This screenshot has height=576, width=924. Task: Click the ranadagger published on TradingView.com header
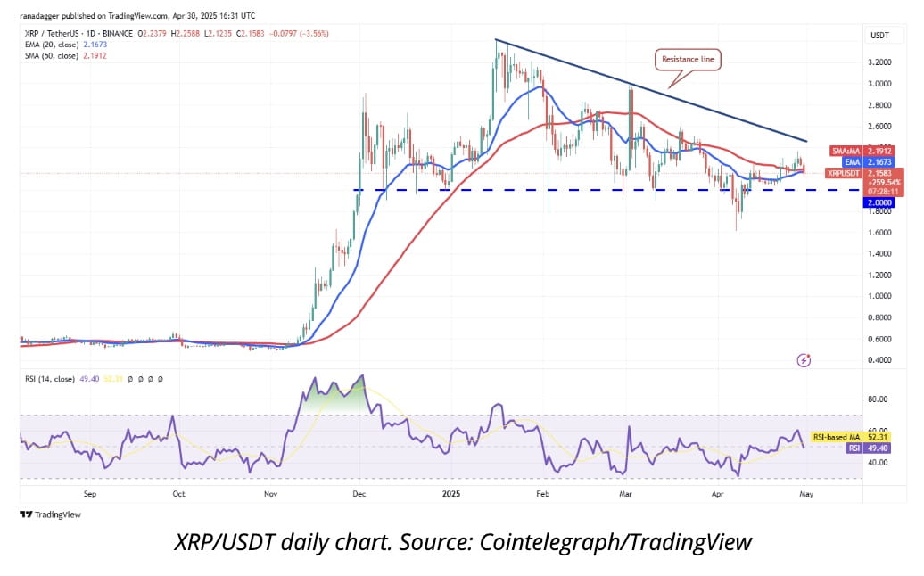(x=137, y=16)
